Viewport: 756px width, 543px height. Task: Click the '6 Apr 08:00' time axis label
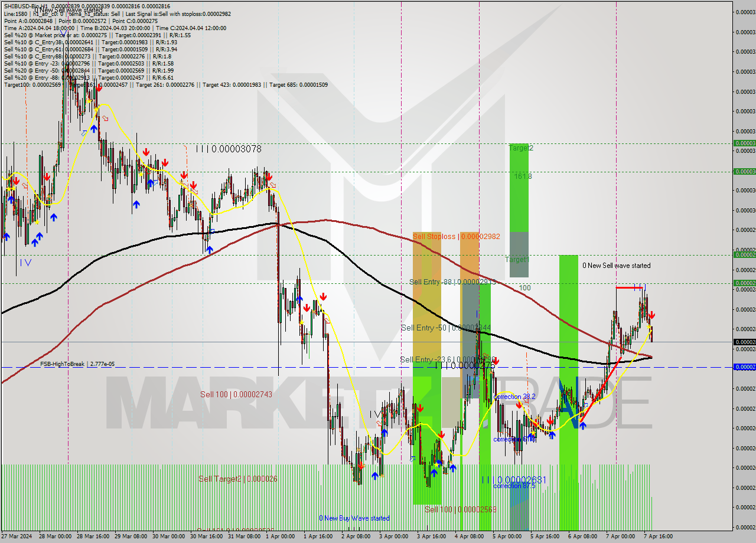click(583, 537)
